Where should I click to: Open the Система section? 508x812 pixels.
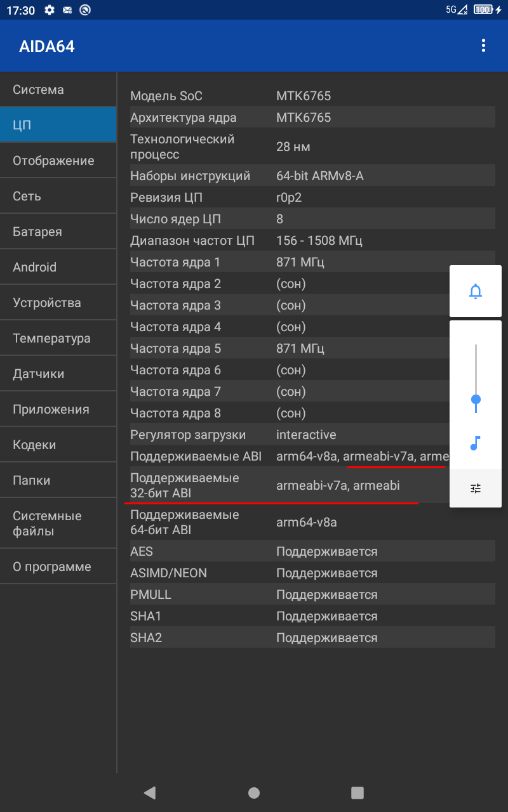click(x=58, y=90)
